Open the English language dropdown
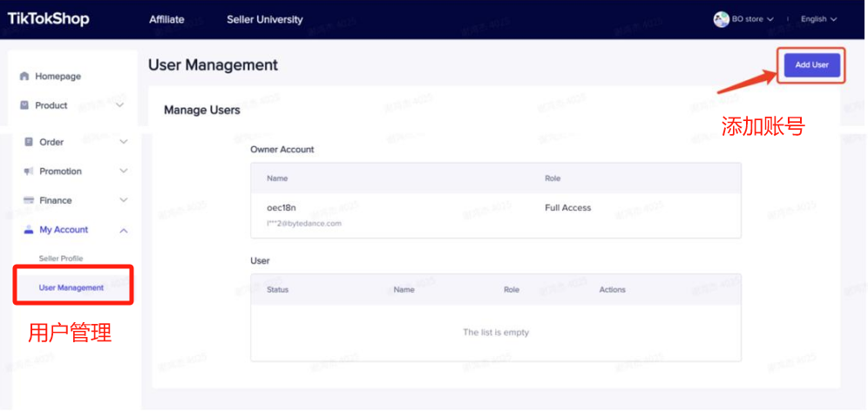 [818, 19]
